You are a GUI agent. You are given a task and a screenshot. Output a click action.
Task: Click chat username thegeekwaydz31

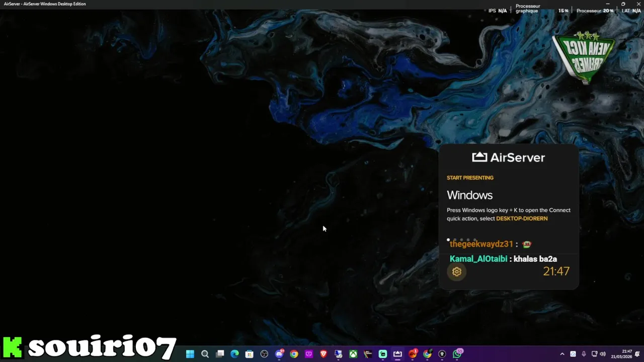(x=481, y=244)
